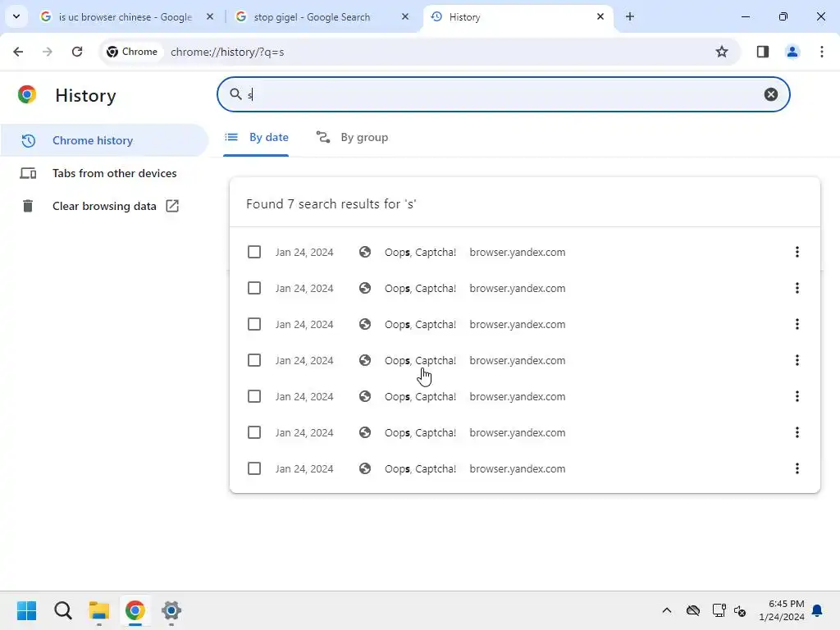Check the first Oops, Captcha! entry checkbox
Image resolution: width=840 pixels, height=630 pixels.
click(x=254, y=252)
